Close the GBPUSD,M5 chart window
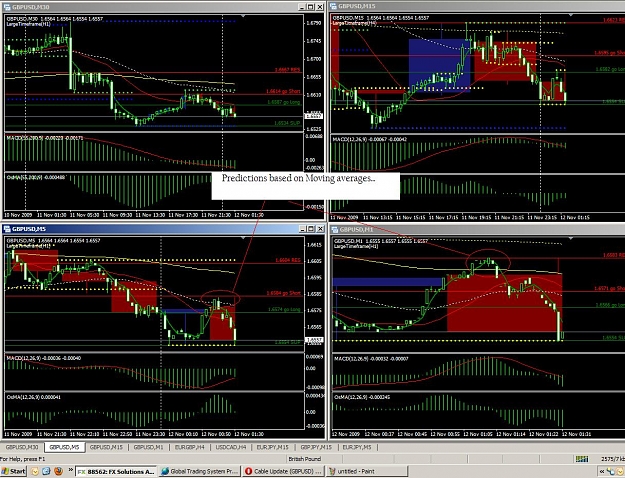625x478 pixels. [x=320, y=228]
